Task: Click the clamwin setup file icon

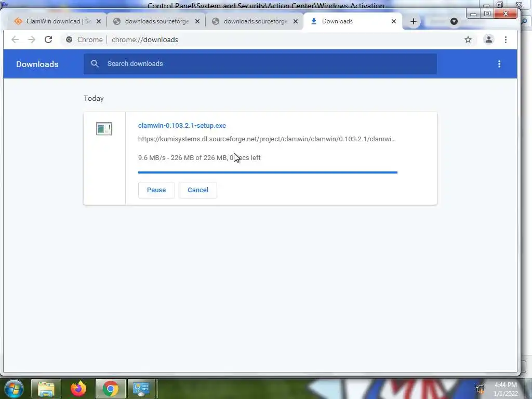Action: pyautogui.click(x=104, y=129)
